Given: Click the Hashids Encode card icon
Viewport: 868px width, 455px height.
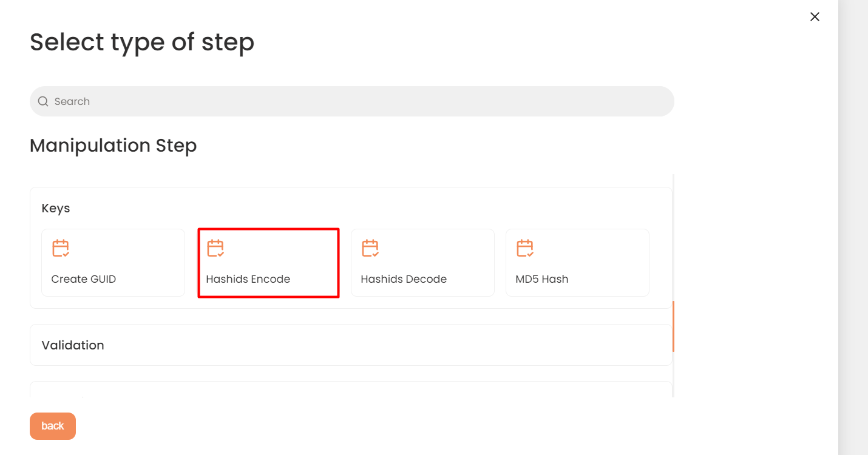Looking at the screenshot, I should [x=215, y=249].
